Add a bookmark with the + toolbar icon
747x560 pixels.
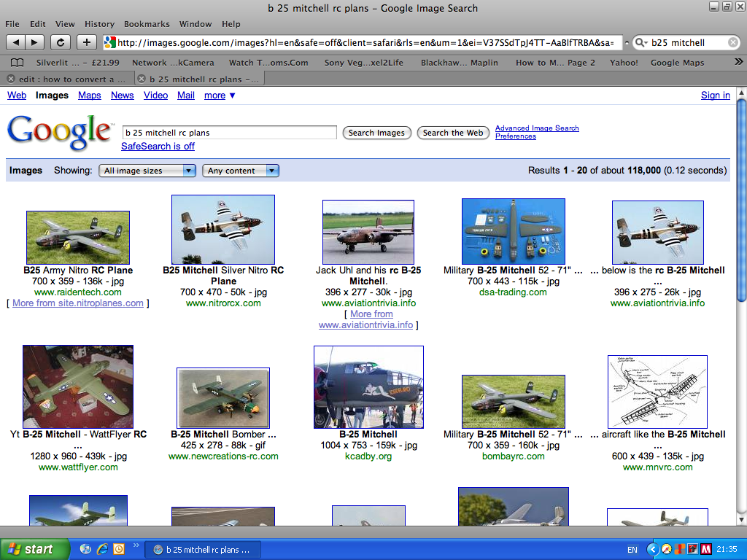coord(87,42)
